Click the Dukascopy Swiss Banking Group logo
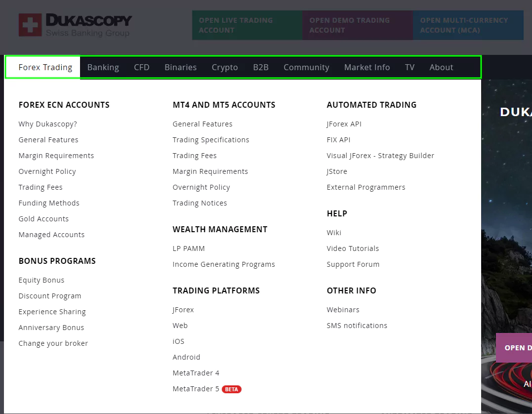 pos(75,25)
